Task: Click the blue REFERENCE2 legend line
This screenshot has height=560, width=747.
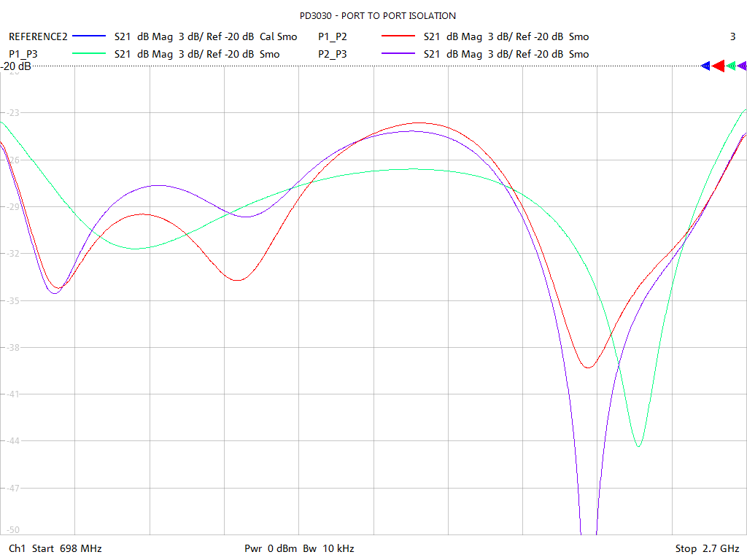Action: (89, 36)
